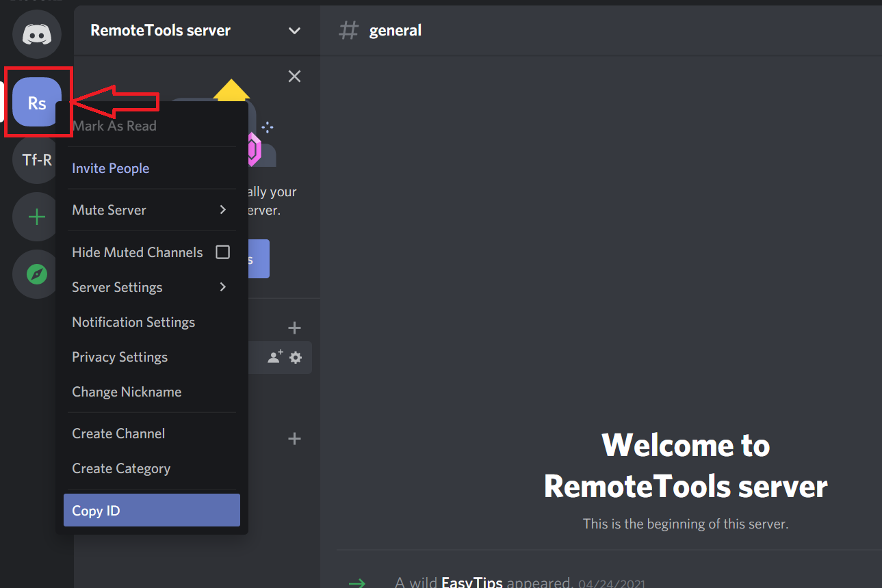The width and height of the screenshot is (882, 588).
Task: Click the hash icon beside general
Action: (349, 30)
